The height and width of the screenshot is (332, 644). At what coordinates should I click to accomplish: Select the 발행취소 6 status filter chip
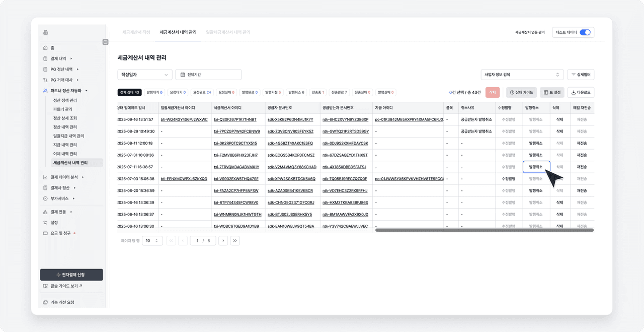click(296, 93)
